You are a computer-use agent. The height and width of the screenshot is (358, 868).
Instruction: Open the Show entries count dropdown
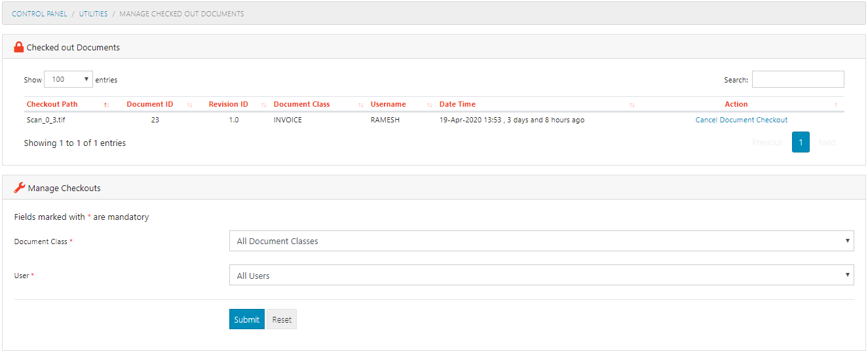[69, 79]
